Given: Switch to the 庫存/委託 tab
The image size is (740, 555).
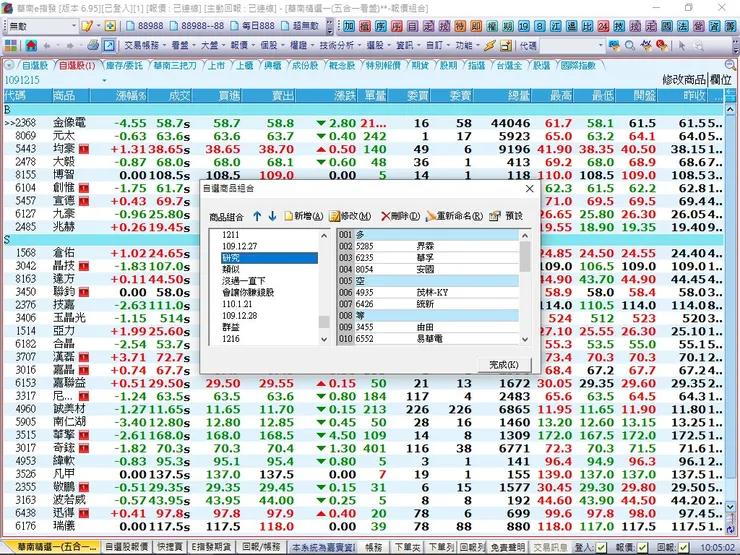Looking at the screenshot, I should (x=124, y=66).
